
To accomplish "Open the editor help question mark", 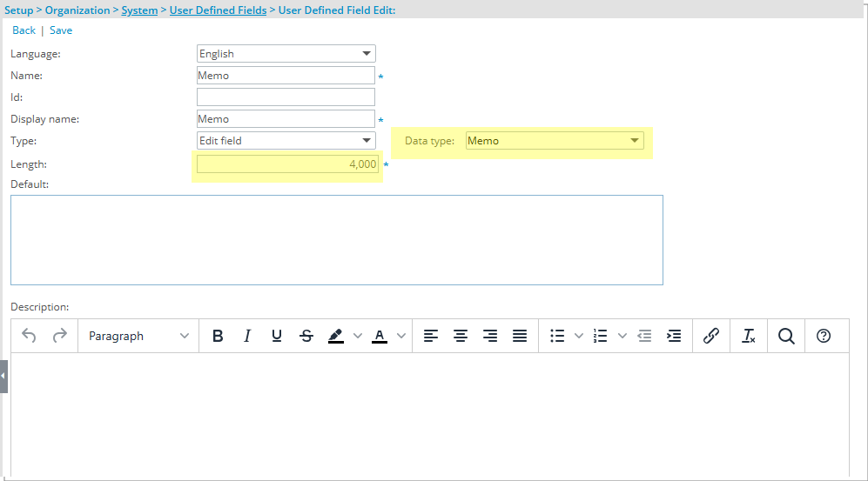I will (x=824, y=336).
